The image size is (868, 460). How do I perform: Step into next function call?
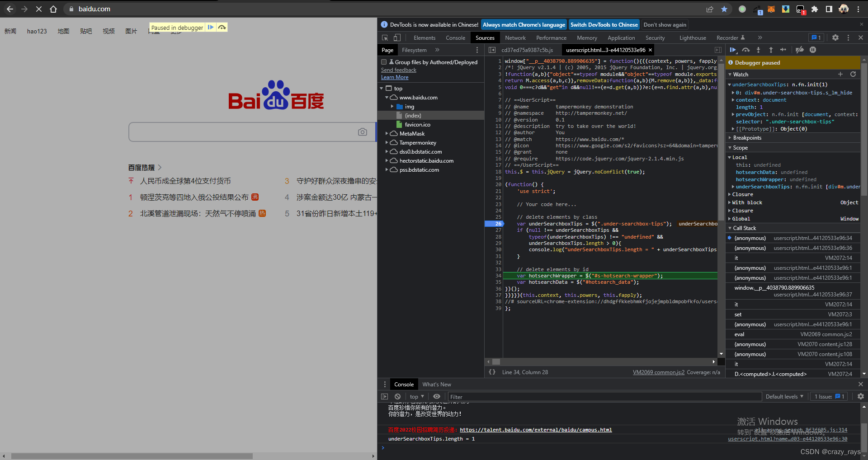pyautogui.click(x=759, y=50)
